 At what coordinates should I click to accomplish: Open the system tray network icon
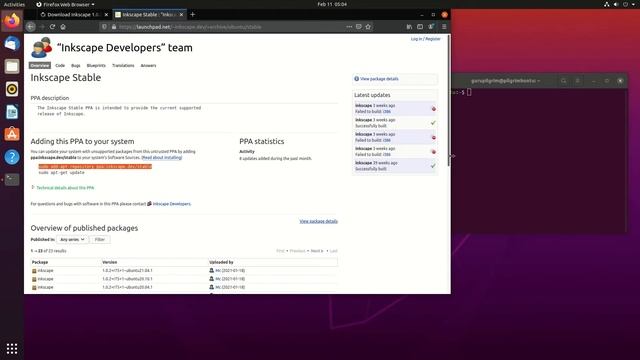coord(607,4)
